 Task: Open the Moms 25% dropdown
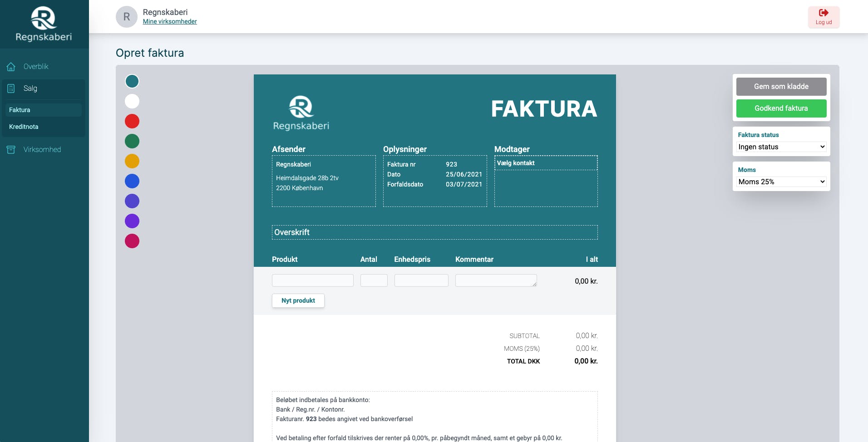[x=781, y=182]
